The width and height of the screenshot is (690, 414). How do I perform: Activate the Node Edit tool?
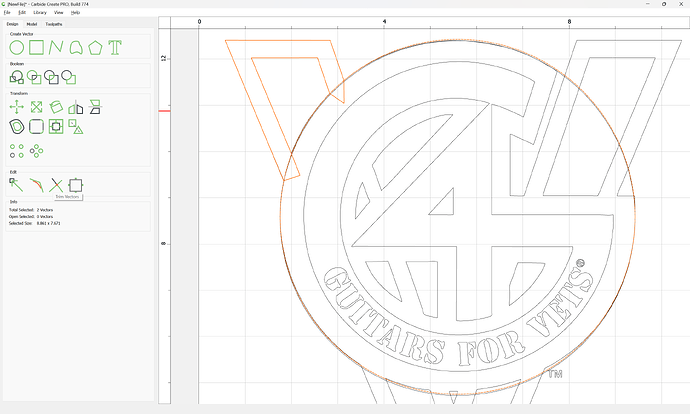coord(16,185)
